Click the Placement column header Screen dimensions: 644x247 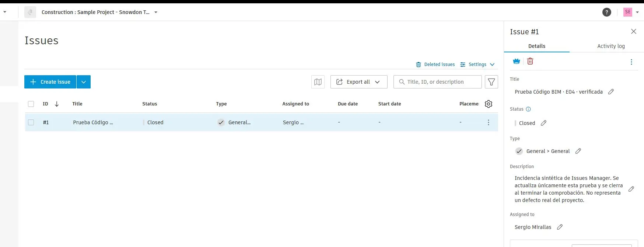[x=469, y=104]
